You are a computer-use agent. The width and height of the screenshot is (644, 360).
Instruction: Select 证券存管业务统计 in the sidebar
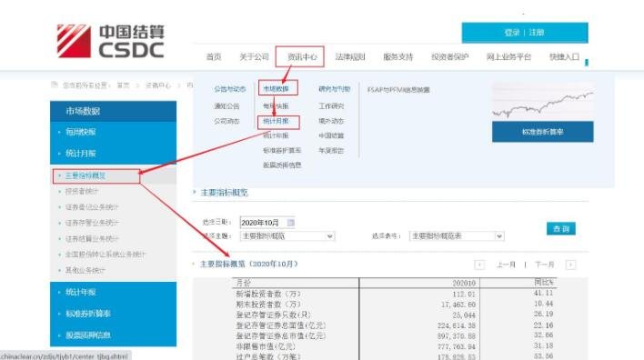click(92, 223)
